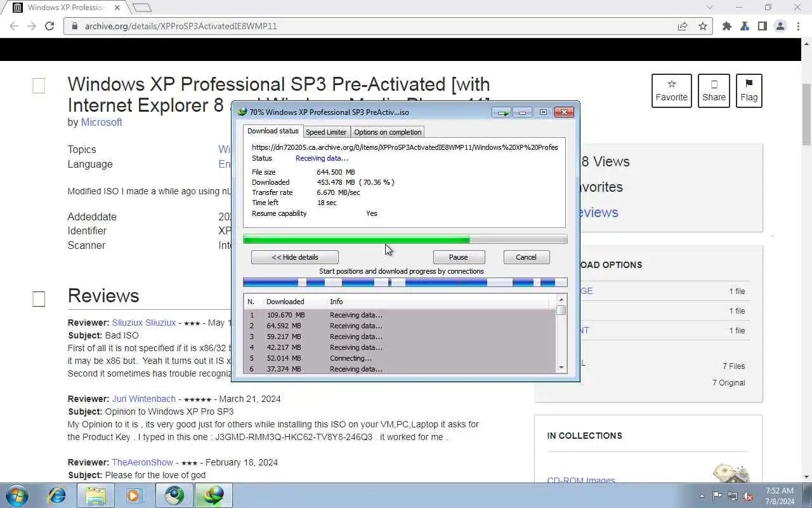812x508 pixels.
Task: Click the 18 sec time left value
Action: [x=327, y=203]
